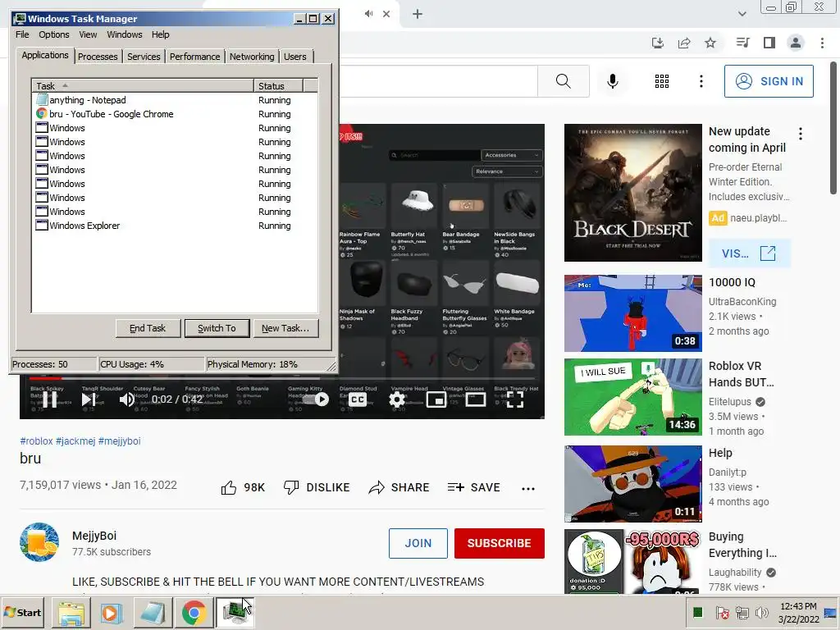
Task: Skip to the next video
Action: tap(89, 399)
